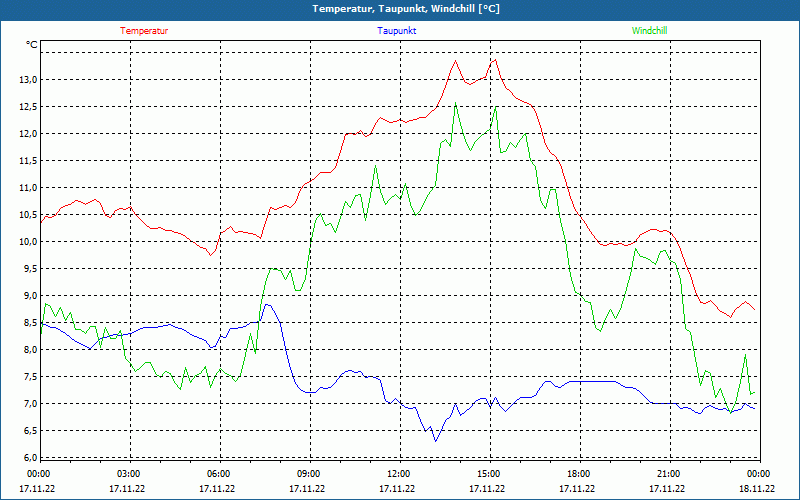
Task: Select the 18:00 time axis label
Action: tap(579, 474)
